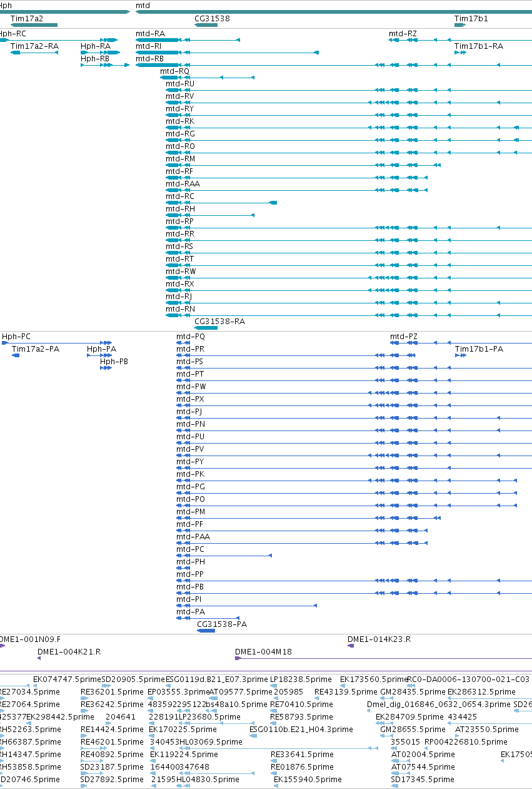Select transcript label Hph-RC
The height and width of the screenshot is (789, 532).
click(13, 34)
